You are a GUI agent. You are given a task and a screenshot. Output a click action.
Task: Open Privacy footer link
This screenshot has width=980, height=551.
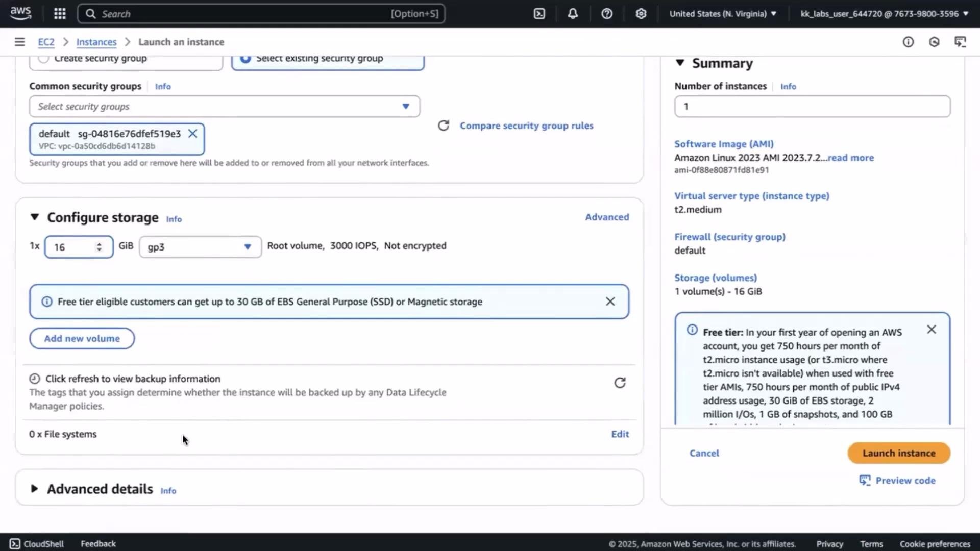click(829, 544)
